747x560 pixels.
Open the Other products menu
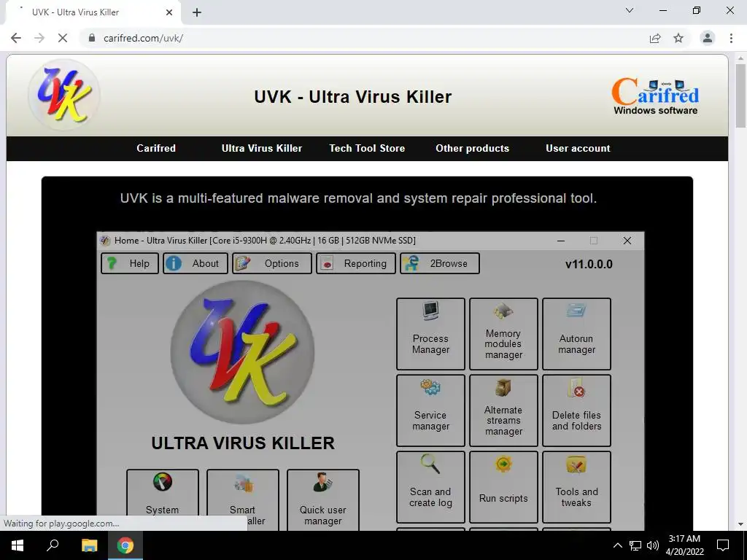tap(472, 148)
